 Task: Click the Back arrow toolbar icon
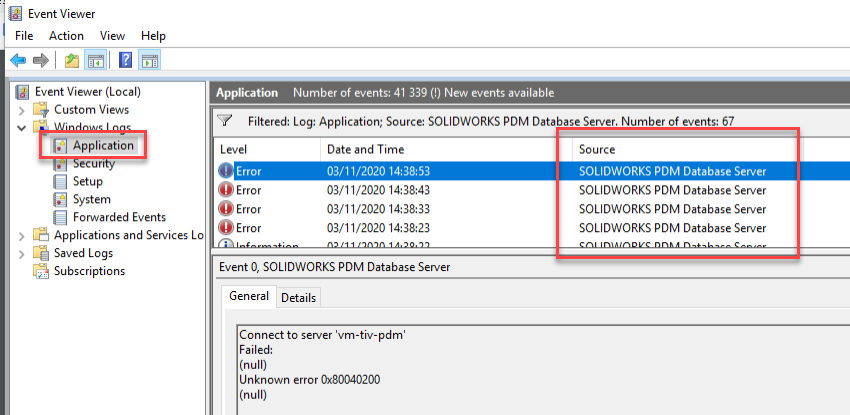tap(18, 60)
